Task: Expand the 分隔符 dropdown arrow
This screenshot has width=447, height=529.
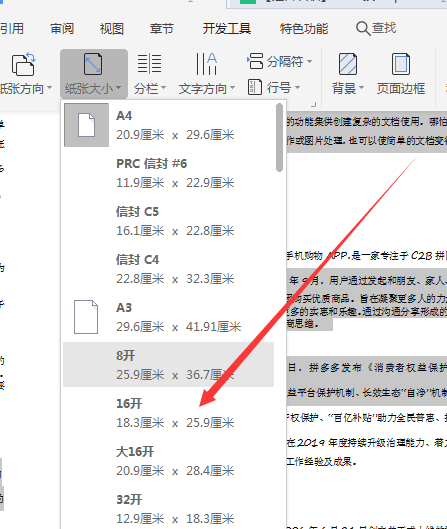Action: [x=309, y=61]
